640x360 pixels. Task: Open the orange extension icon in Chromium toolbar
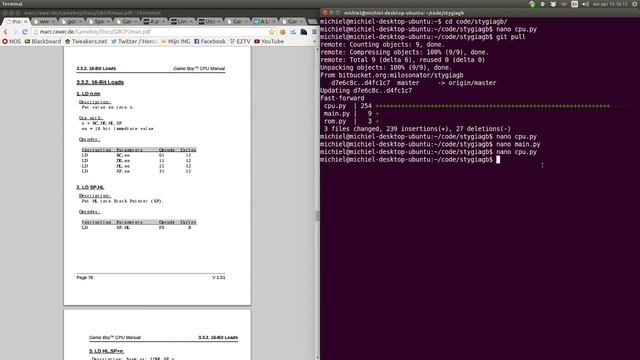tap(282, 32)
